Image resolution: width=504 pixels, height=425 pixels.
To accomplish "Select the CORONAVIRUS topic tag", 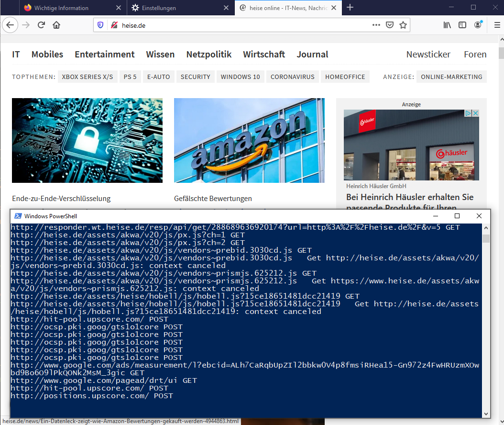I will 293,77.
